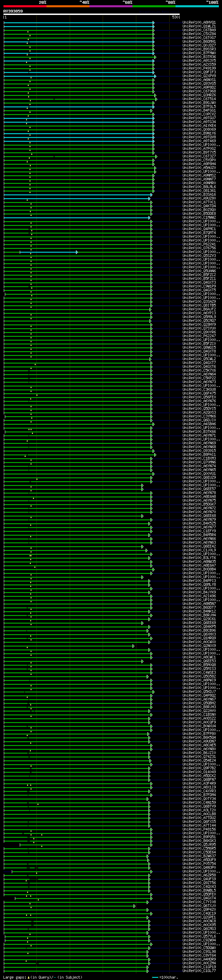Click hit UniRef100_A4HDR9
Image resolution: width=222 pixels, height=980 pixels.
coord(199,959)
